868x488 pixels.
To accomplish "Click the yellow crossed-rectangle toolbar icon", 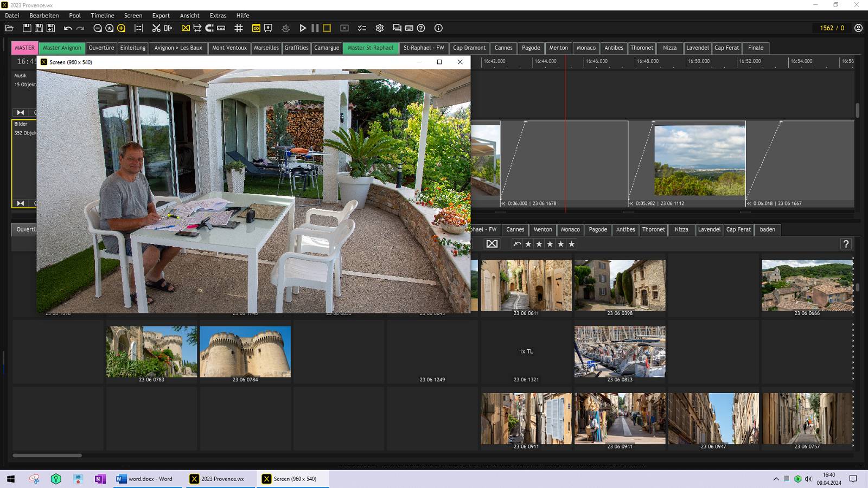I will 186,28.
